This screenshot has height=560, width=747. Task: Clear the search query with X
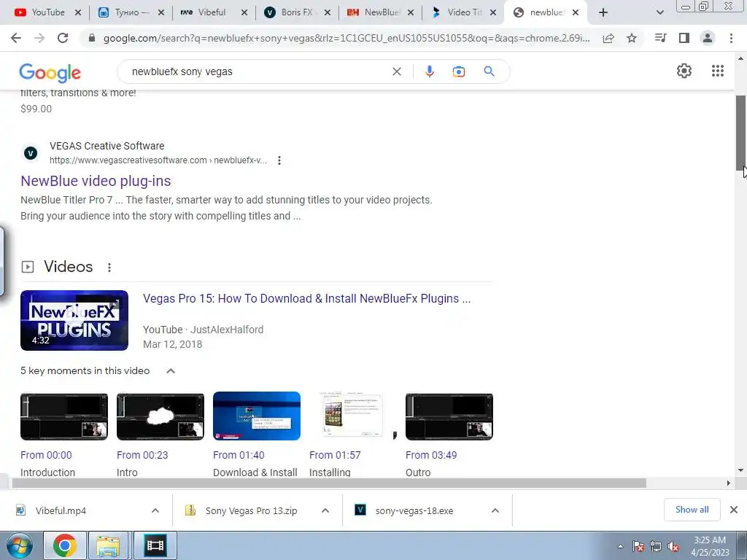click(396, 71)
